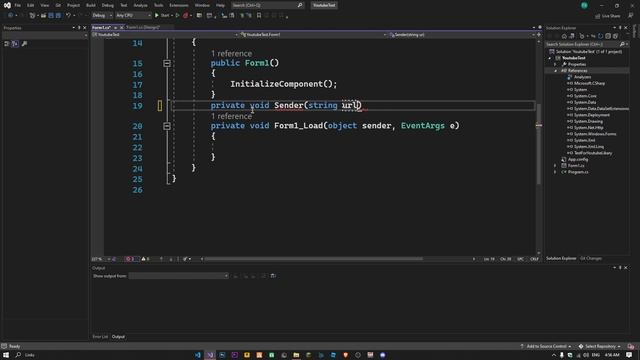The width and height of the screenshot is (640, 360).
Task: Collapse the Form1_Load method outline box
Action: tap(167, 126)
